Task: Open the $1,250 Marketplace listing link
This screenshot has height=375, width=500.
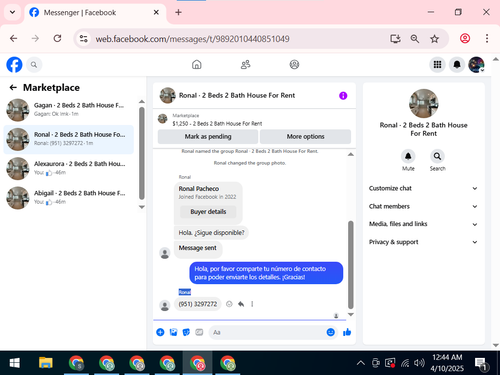Action: click(x=217, y=124)
